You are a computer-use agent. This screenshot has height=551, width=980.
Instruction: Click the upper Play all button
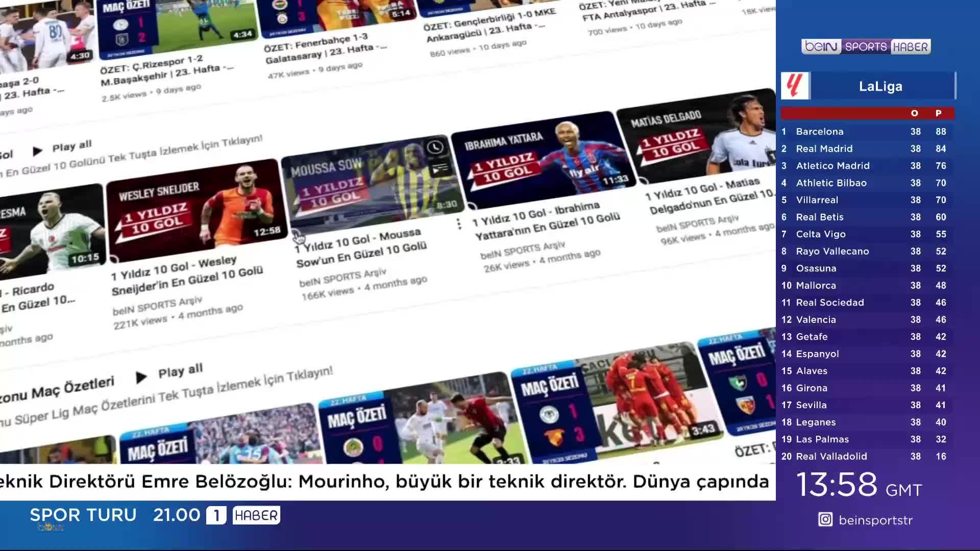[x=71, y=146]
